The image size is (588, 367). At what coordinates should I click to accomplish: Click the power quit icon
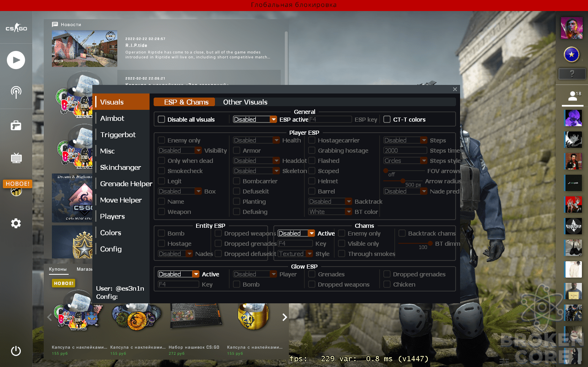(16, 351)
